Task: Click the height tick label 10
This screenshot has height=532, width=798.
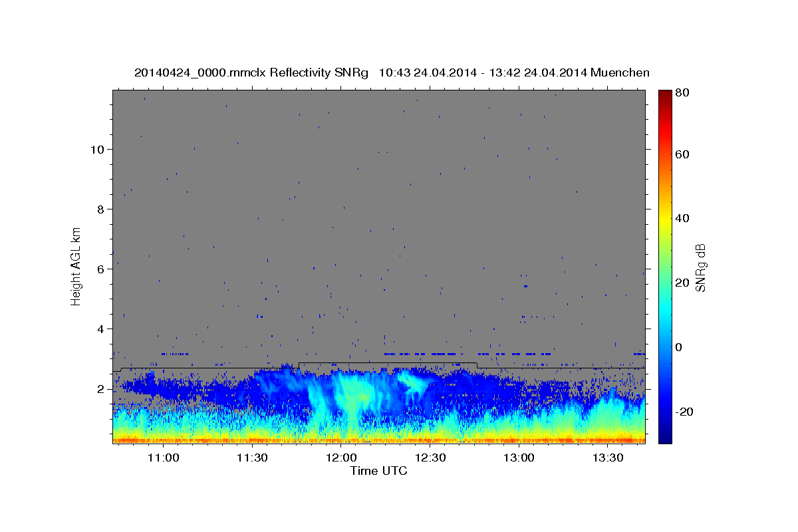Action: point(96,149)
